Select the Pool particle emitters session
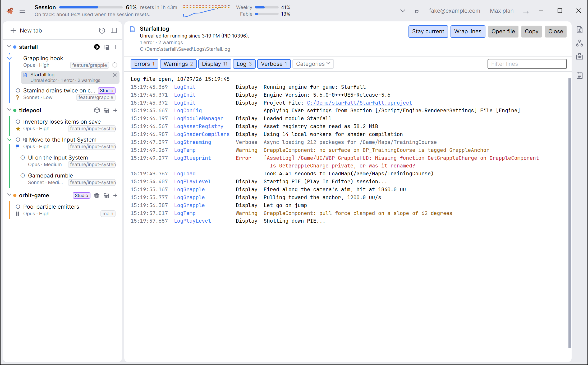Screen dimensions: 588x365 coord(65,210)
